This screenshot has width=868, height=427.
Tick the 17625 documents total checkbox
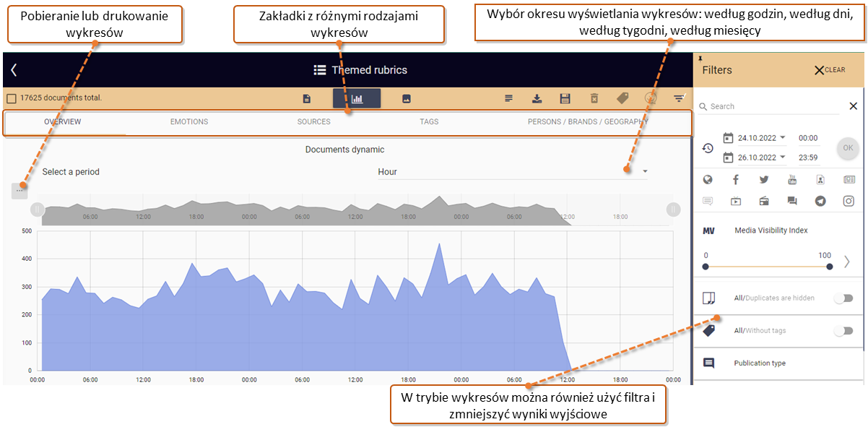tap(11, 98)
